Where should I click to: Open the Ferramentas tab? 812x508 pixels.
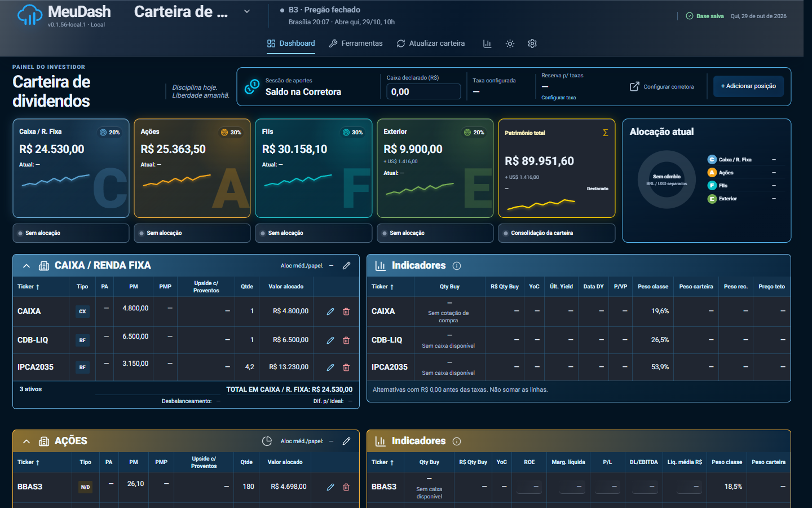pyautogui.click(x=356, y=43)
